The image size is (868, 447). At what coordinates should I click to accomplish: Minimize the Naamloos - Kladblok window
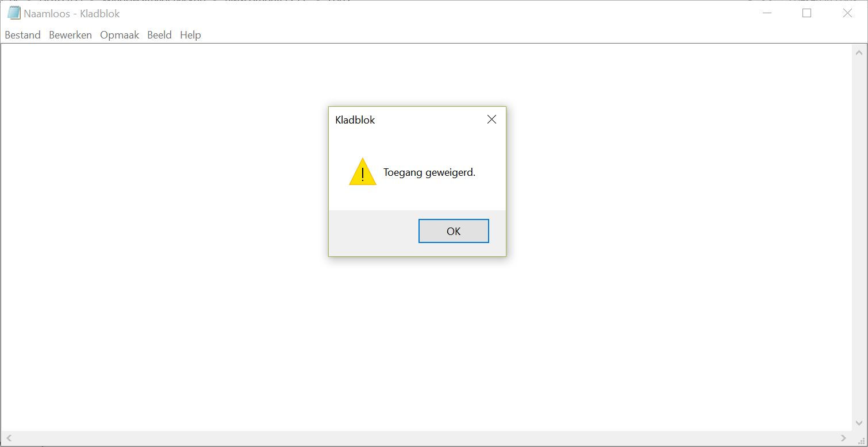pos(767,13)
